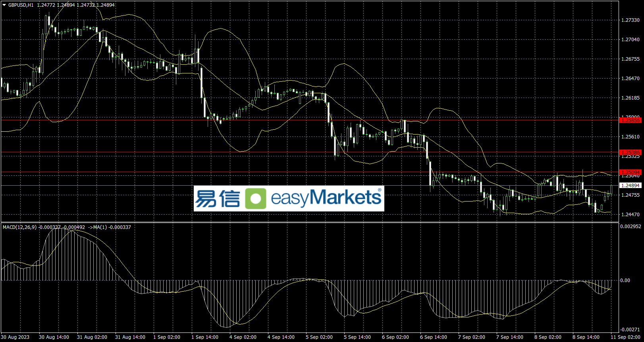Click the 1.27330 price axis value
Image resolution: width=644 pixels, height=342 pixels.
631,20
